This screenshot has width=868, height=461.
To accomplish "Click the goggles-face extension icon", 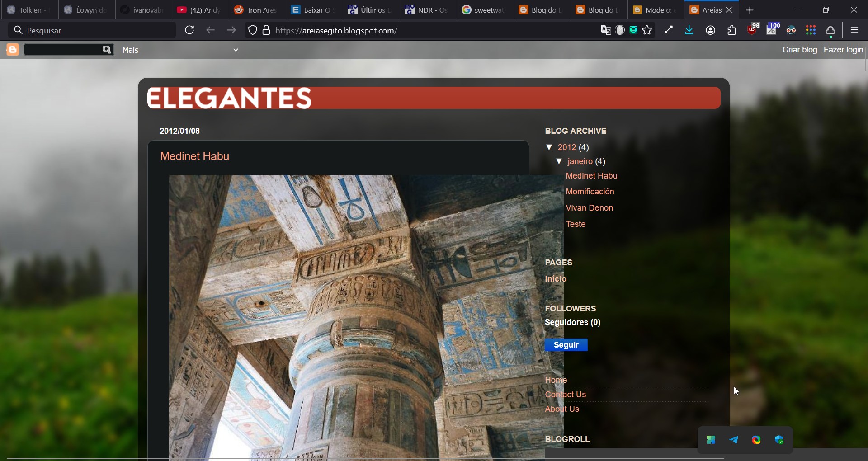I will click(x=792, y=31).
